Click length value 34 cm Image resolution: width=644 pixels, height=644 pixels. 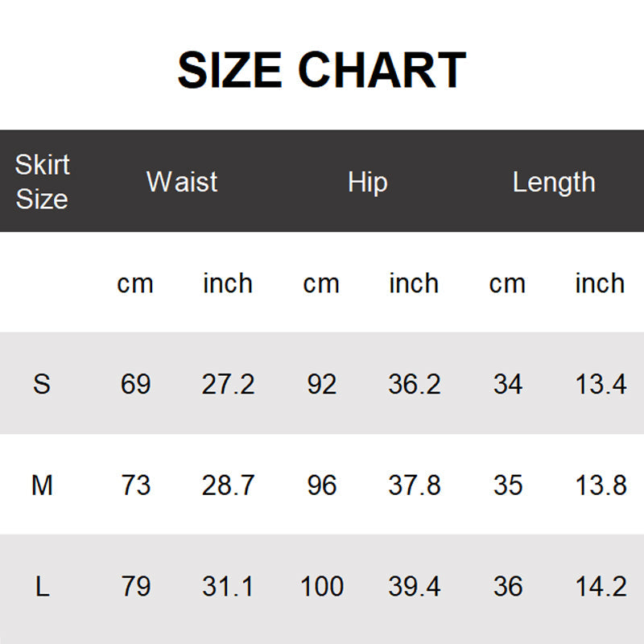507,384
